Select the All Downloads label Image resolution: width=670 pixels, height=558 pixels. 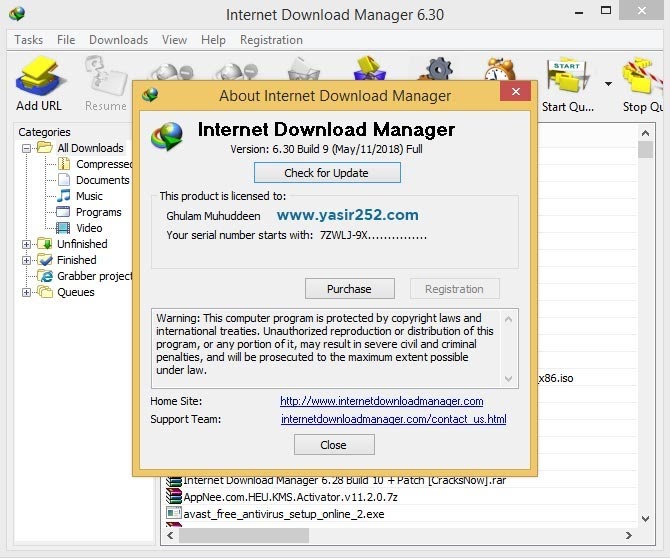coord(91,148)
